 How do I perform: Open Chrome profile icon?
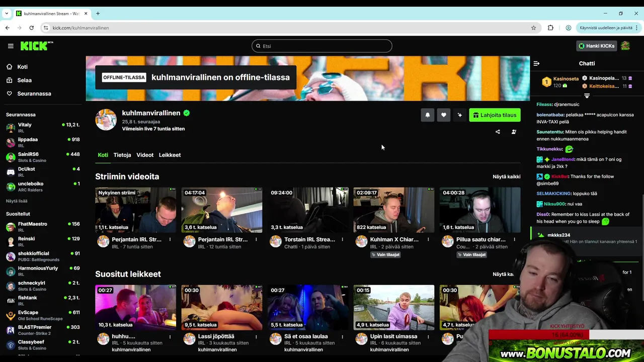click(x=568, y=28)
